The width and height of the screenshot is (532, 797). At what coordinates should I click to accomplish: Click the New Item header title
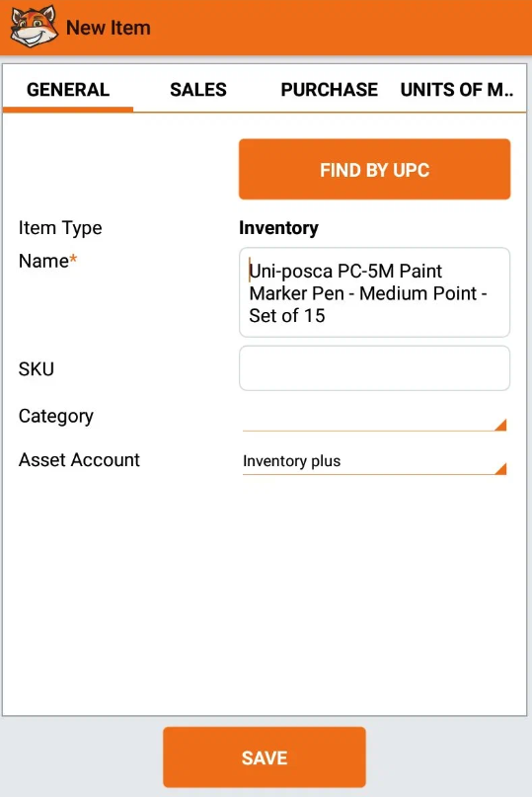coord(109,28)
